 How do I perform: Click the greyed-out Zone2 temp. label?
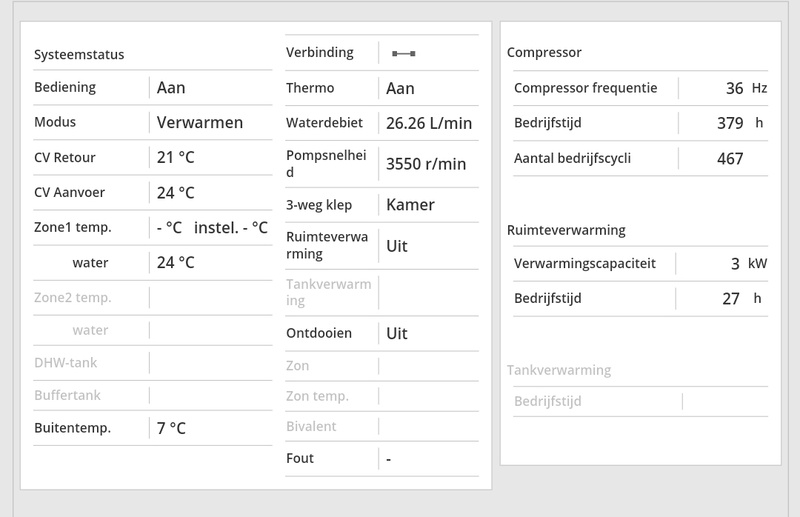pyautogui.click(x=73, y=298)
